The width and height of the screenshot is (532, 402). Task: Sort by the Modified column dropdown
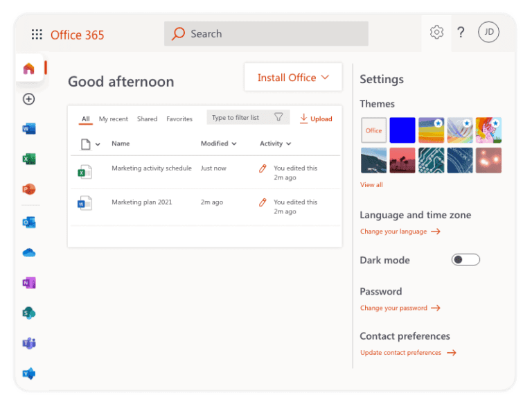coord(218,143)
